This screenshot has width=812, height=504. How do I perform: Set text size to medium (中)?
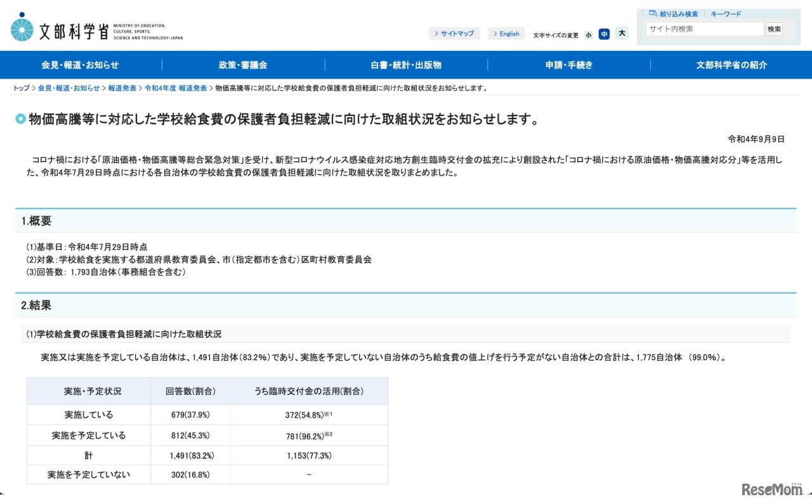click(604, 34)
